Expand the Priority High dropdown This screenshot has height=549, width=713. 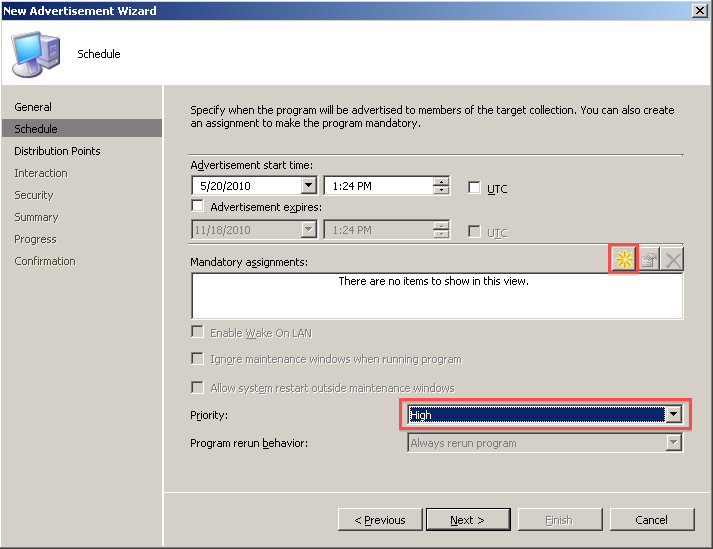point(674,414)
